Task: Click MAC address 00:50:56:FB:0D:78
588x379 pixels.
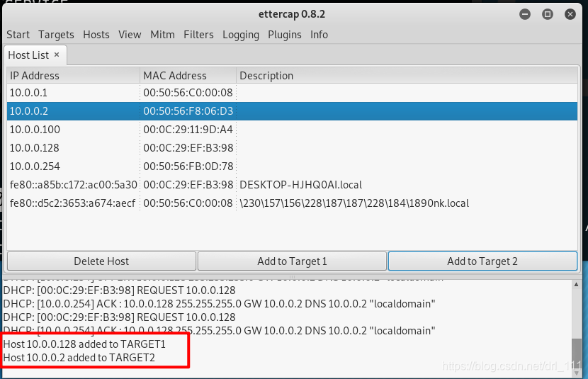Action: point(188,166)
